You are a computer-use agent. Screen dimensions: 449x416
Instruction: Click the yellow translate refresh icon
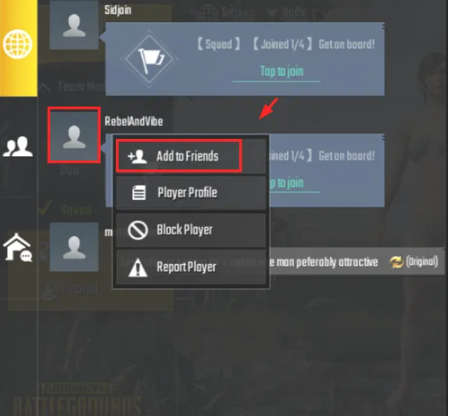tap(396, 262)
